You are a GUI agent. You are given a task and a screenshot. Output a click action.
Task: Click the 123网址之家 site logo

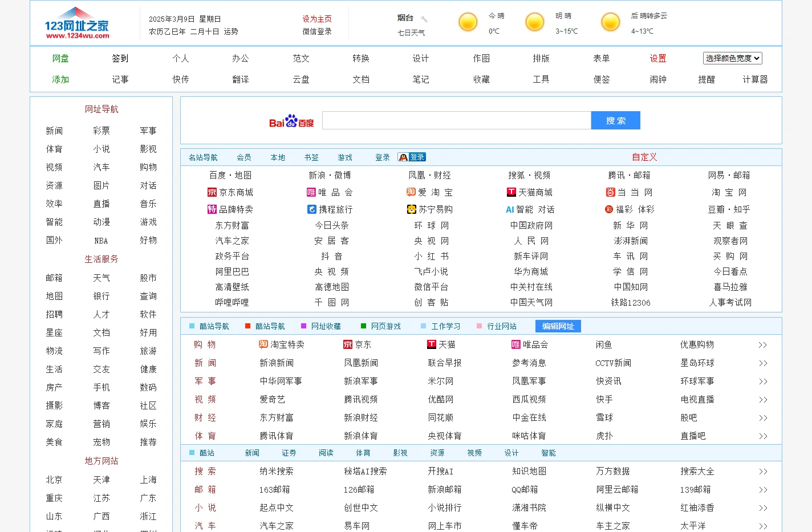pos(77,23)
